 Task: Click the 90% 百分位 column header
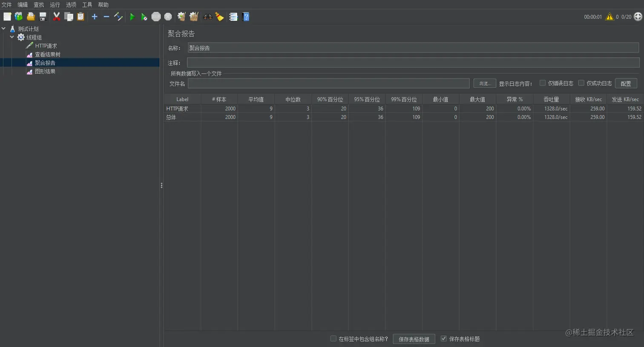coord(330,99)
